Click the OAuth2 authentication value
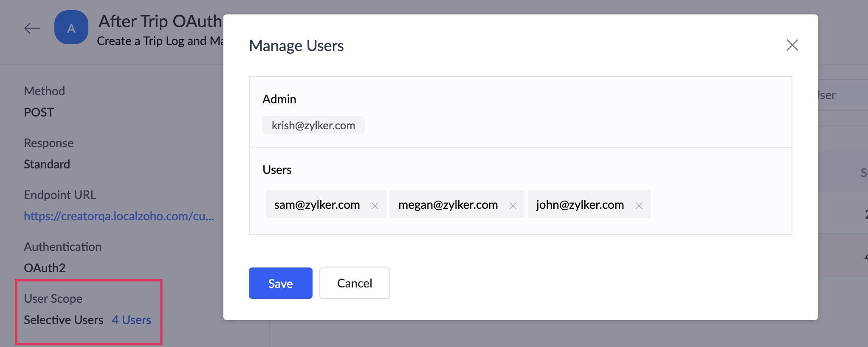Viewport: 868px width, 347px height. point(45,268)
